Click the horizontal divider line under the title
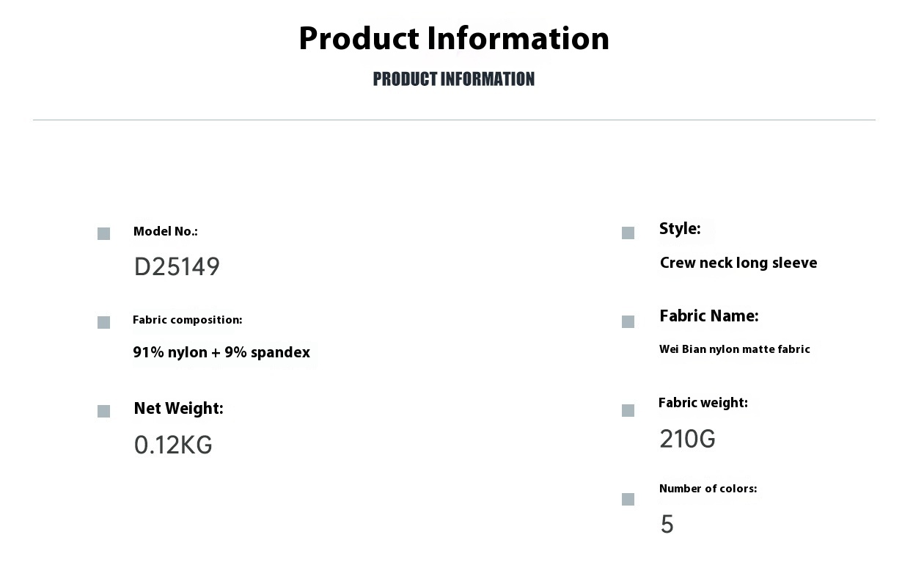 click(x=454, y=120)
